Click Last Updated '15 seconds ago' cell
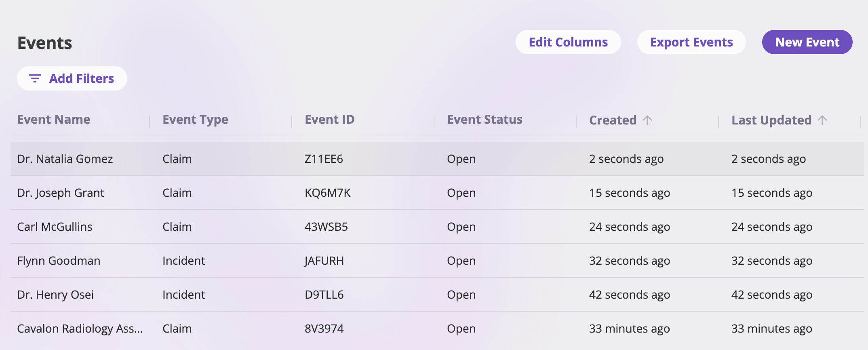The height and width of the screenshot is (350, 868). coord(772,193)
